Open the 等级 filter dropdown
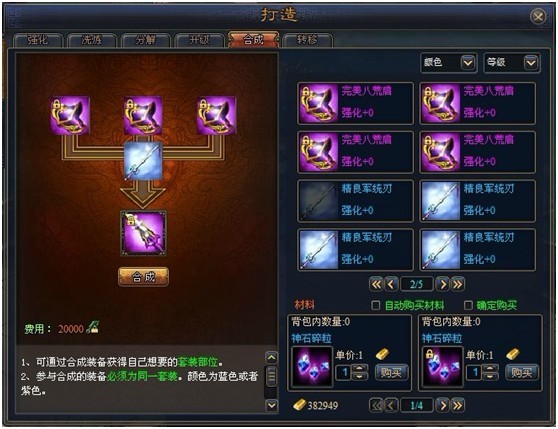The height and width of the screenshot is (429, 558). pyautogui.click(x=531, y=63)
